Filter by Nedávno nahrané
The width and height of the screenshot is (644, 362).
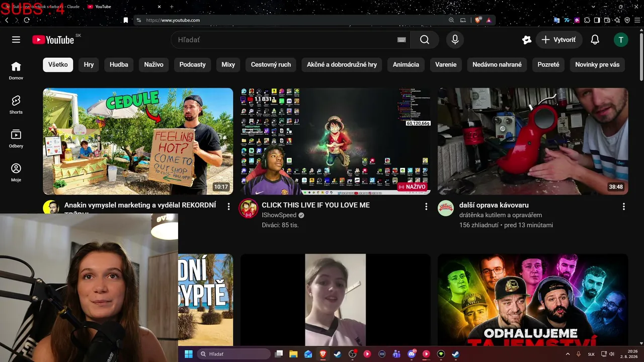tap(497, 65)
